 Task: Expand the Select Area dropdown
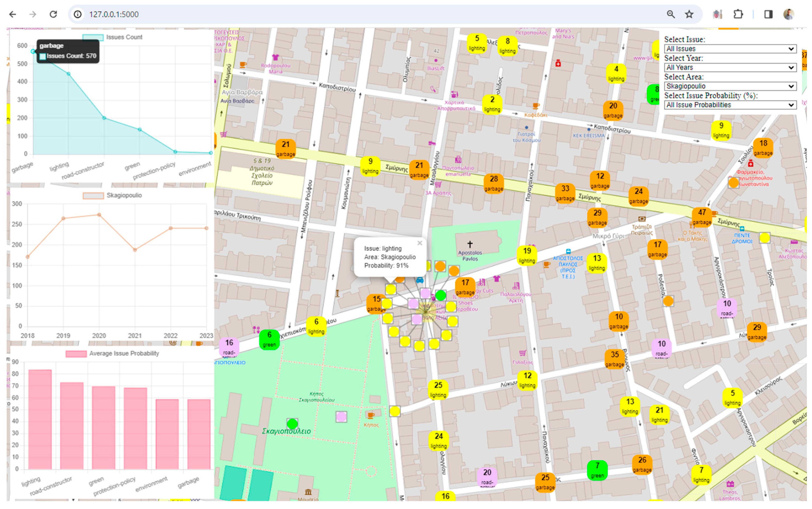pyautogui.click(x=730, y=86)
